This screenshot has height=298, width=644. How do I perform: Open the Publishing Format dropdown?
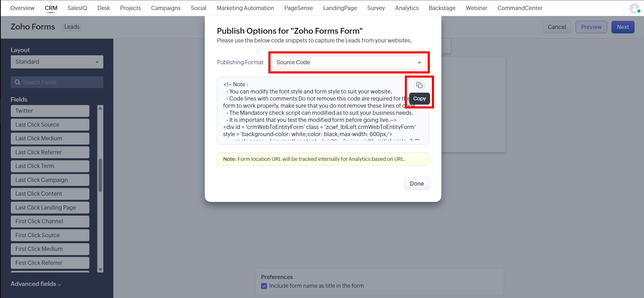tap(348, 62)
